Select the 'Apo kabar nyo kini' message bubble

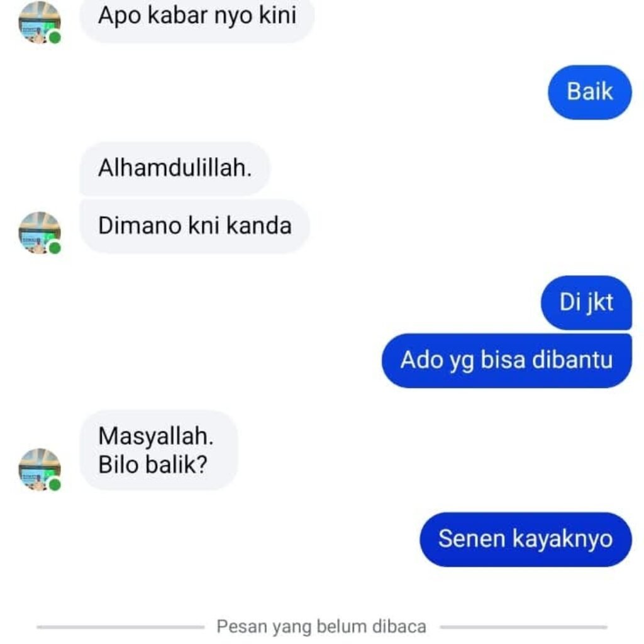pos(197,18)
